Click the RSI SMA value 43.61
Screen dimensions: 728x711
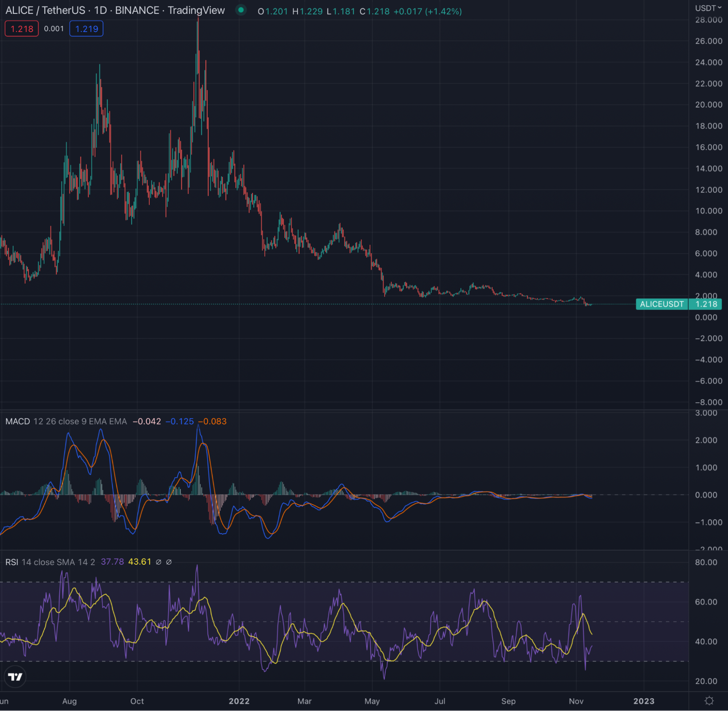pyautogui.click(x=140, y=562)
